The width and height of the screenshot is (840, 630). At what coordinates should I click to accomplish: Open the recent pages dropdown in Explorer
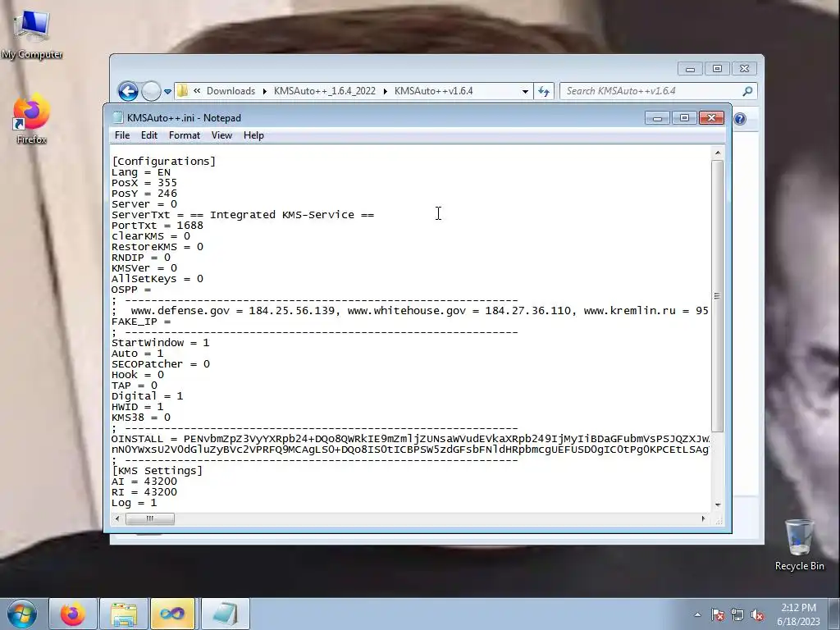point(167,92)
